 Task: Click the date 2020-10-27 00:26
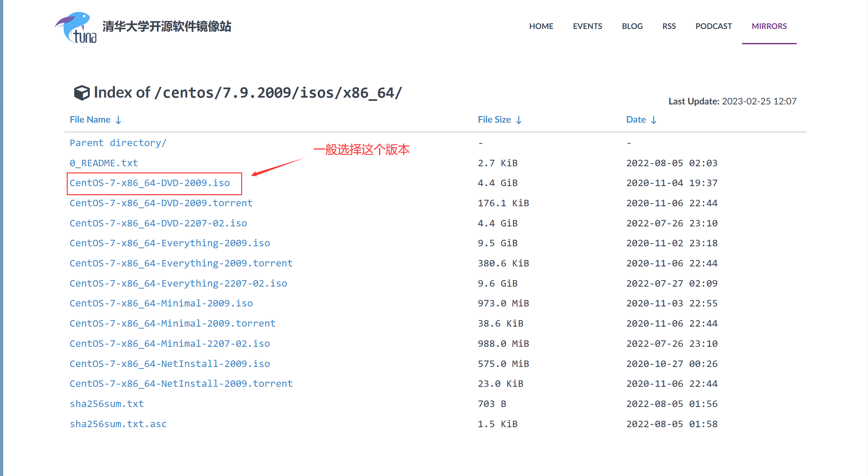click(672, 364)
